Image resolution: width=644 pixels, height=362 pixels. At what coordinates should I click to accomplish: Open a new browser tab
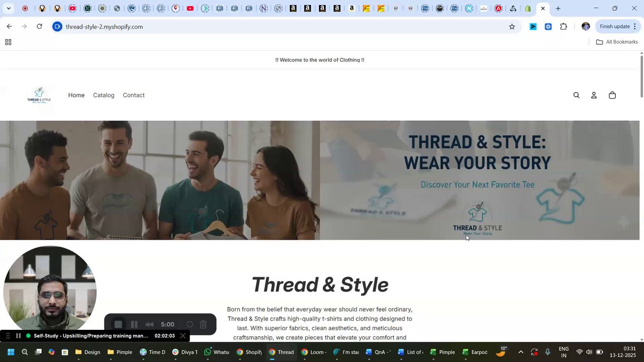pyautogui.click(x=558, y=9)
